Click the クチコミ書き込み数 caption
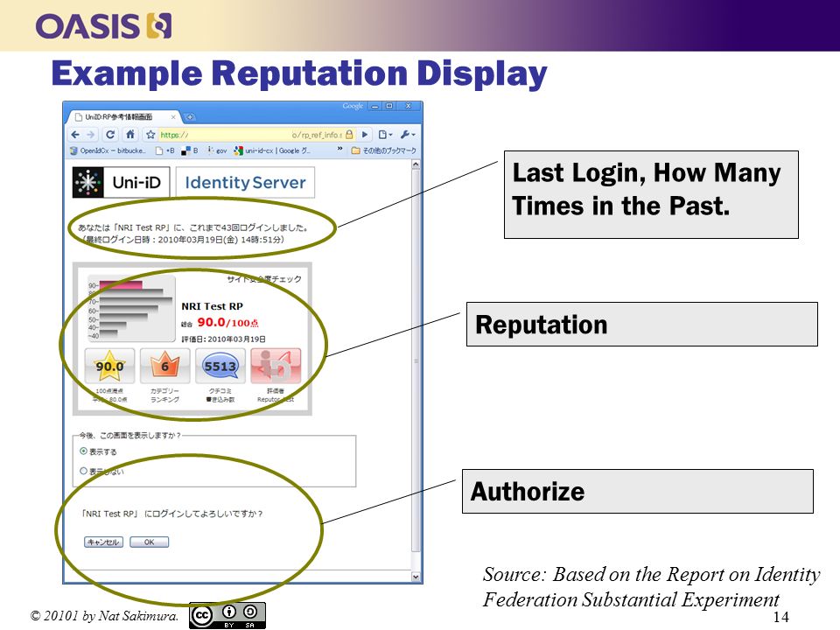This screenshot has height=630, width=840. [x=220, y=395]
